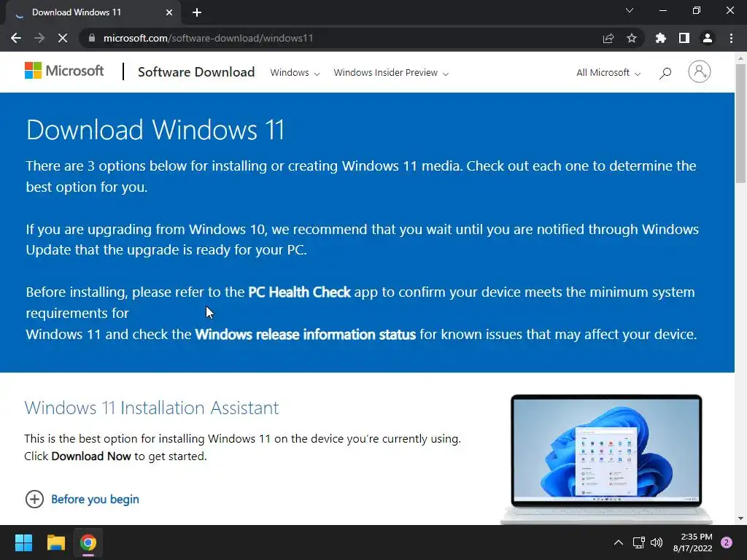Open a new browser tab

tap(197, 12)
